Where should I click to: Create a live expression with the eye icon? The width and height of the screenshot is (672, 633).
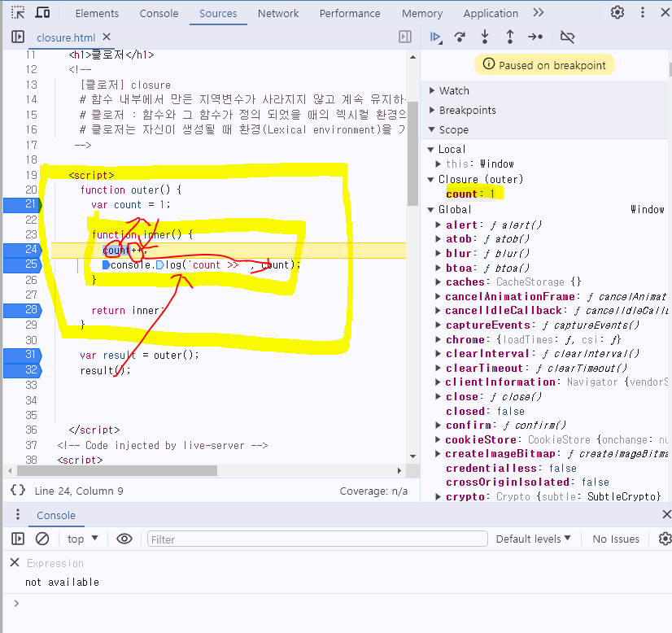point(124,539)
